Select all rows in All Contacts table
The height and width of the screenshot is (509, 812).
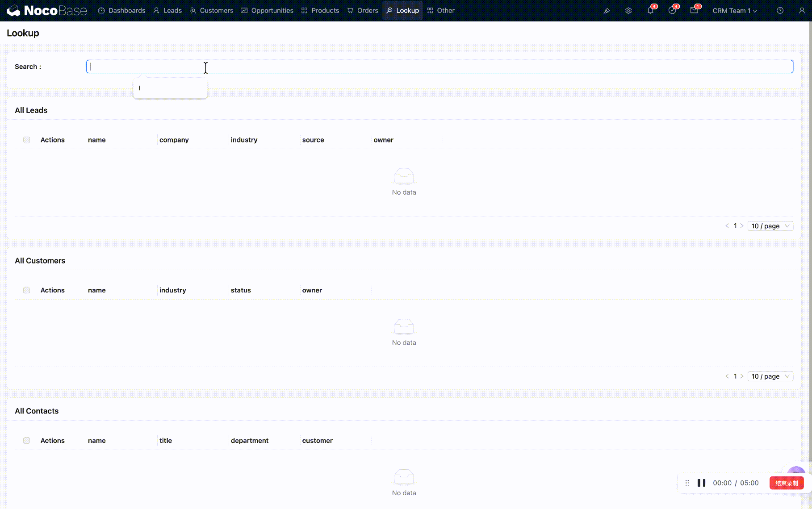(27, 441)
